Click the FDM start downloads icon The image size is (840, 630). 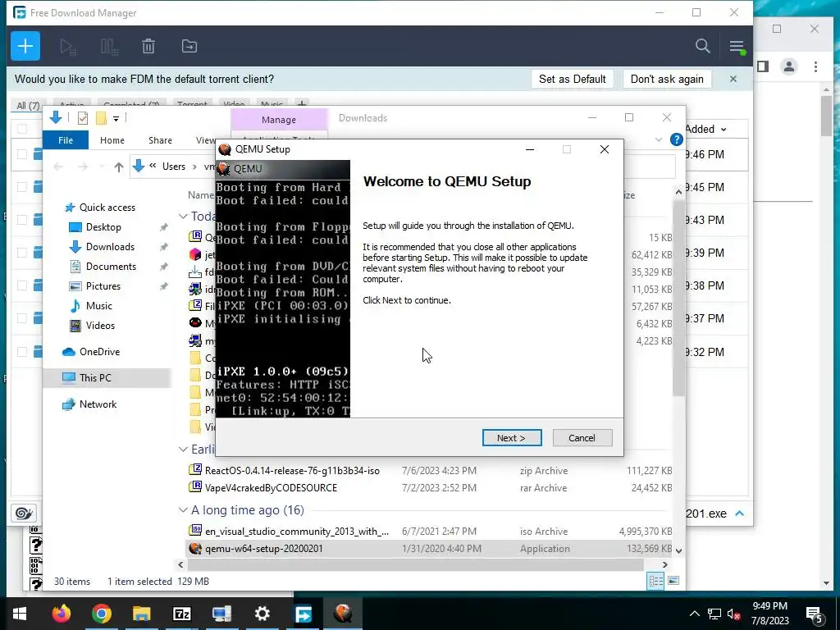(68, 47)
